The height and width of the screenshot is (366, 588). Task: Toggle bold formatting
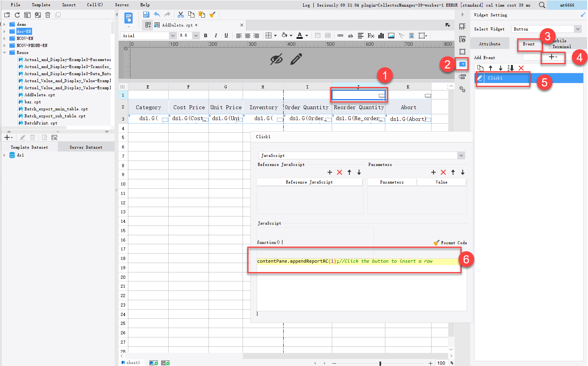click(x=205, y=36)
